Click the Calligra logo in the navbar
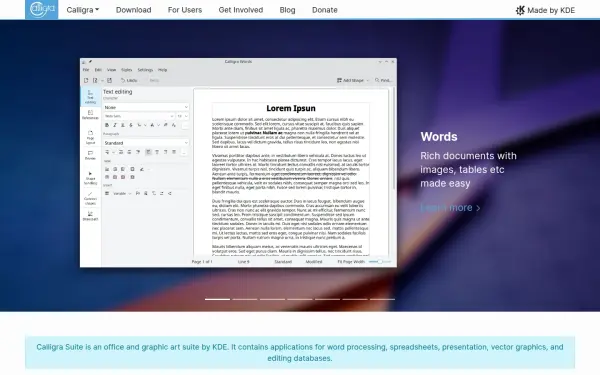Screen dimensions: 600x375 [42, 10]
